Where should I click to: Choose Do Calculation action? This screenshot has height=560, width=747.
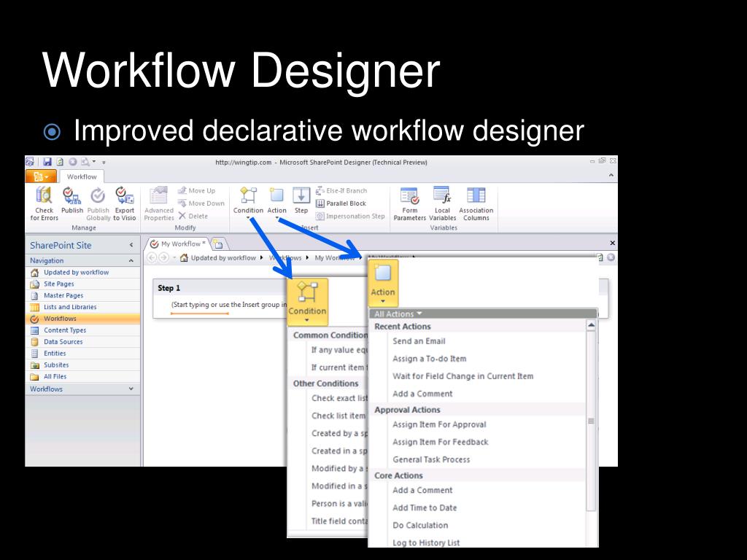[420, 525]
